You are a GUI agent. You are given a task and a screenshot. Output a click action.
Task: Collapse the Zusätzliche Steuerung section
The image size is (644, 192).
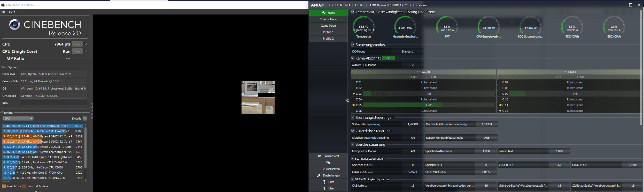[353, 131]
